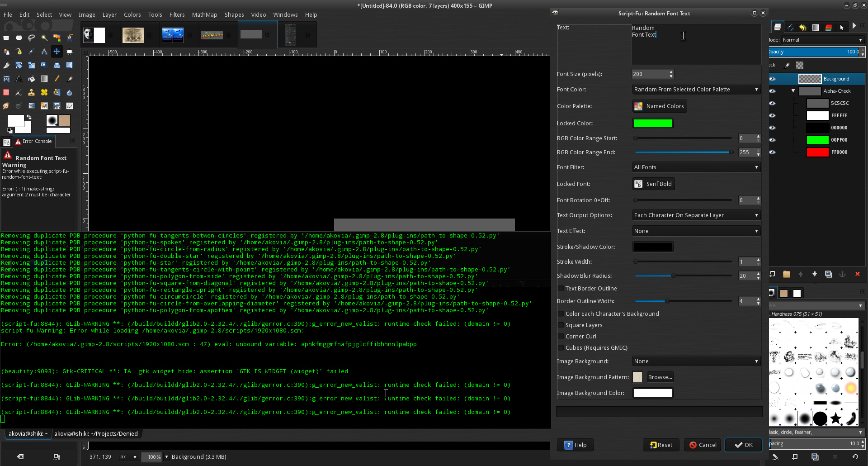
Task: Enable Text Border Outline checkbox
Action: pos(561,289)
